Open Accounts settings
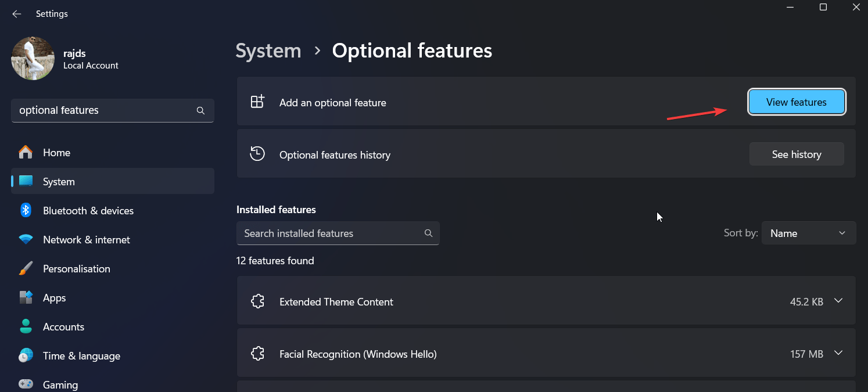868x392 pixels. (63, 326)
